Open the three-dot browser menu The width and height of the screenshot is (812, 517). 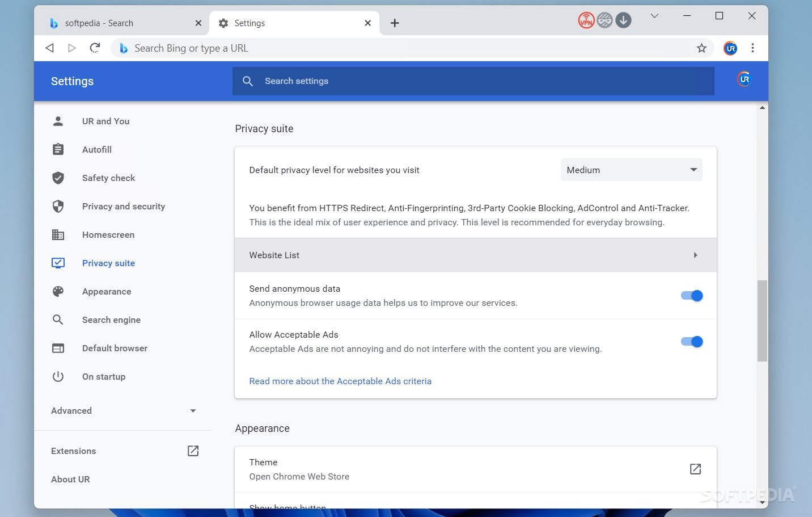(x=752, y=48)
